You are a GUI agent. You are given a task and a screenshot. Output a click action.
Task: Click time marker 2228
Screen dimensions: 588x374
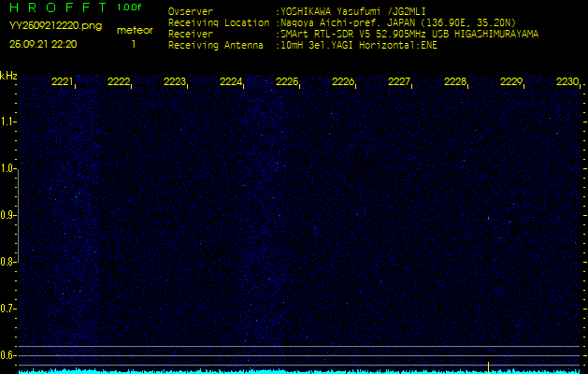tap(455, 81)
